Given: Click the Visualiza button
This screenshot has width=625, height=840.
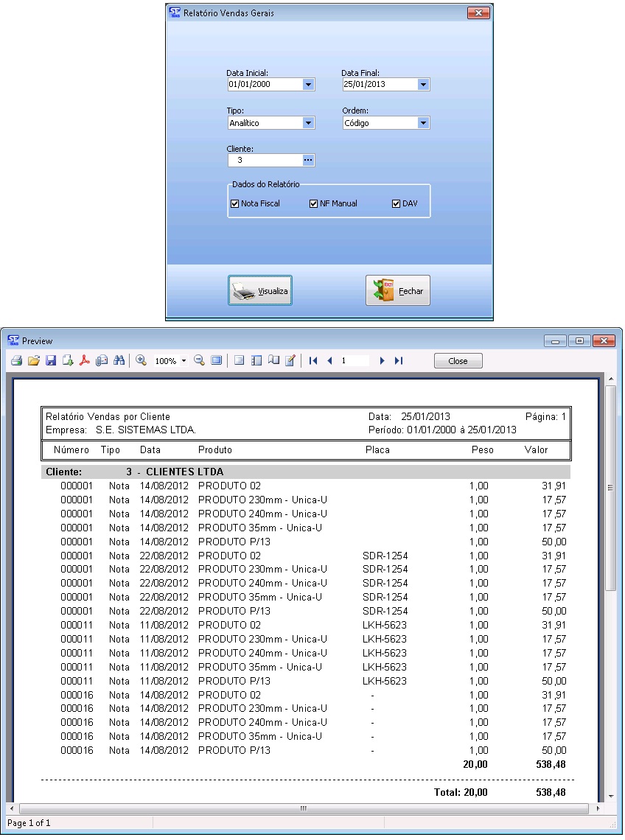Looking at the screenshot, I should coord(260,291).
